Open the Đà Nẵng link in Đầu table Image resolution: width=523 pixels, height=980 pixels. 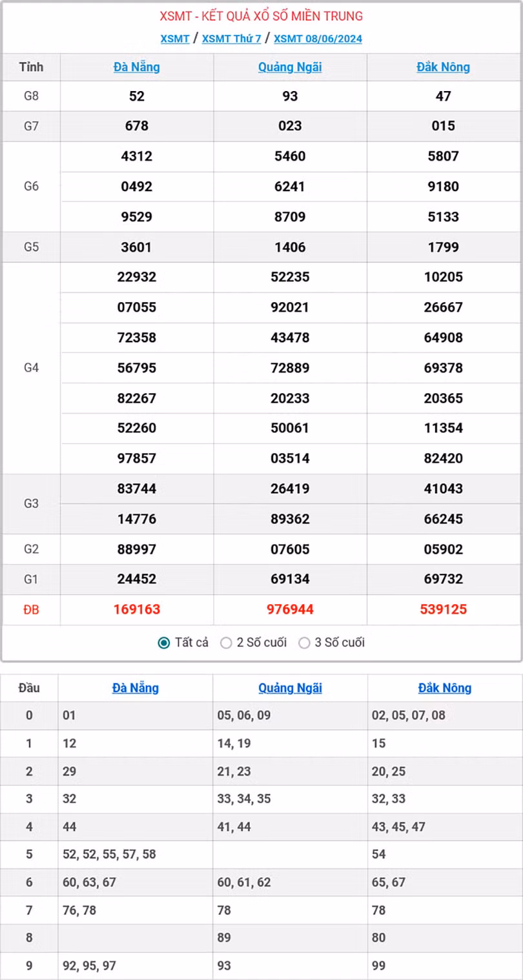point(136,688)
